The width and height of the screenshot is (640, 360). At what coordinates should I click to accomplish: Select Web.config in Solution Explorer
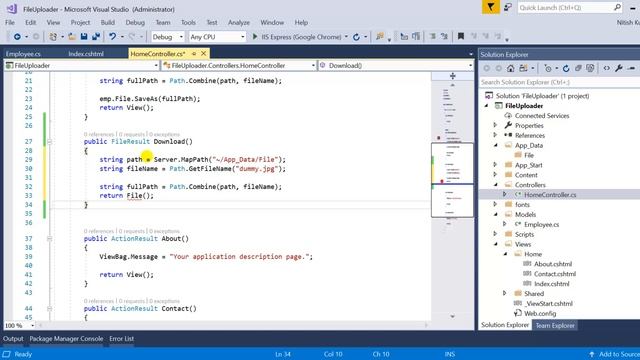pos(540,313)
